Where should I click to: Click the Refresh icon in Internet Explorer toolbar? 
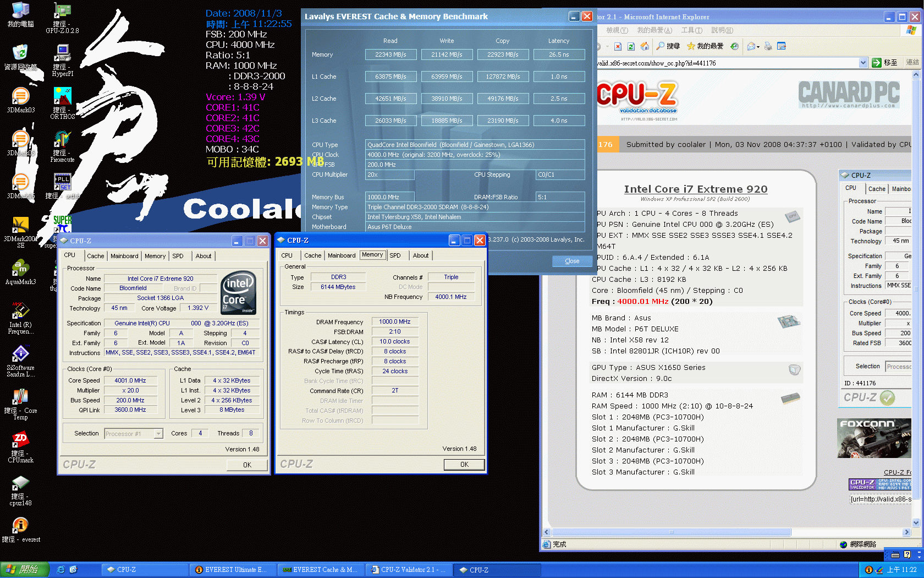point(631,46)
